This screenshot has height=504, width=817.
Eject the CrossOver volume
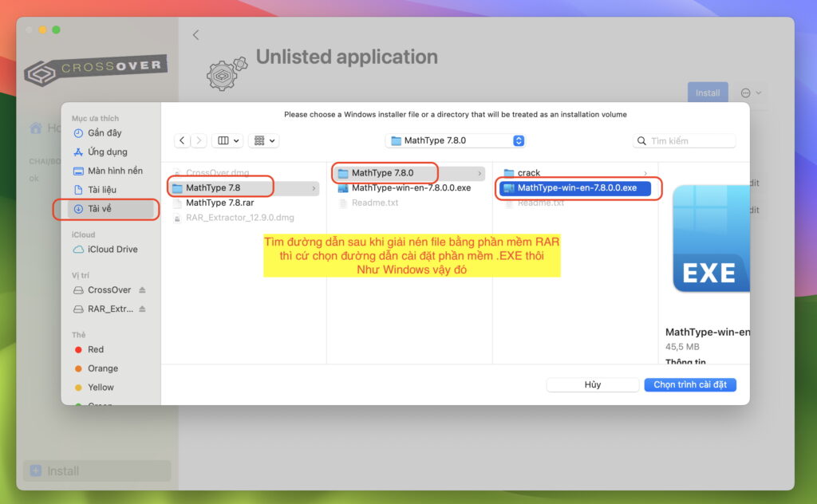tap(143, 290)
